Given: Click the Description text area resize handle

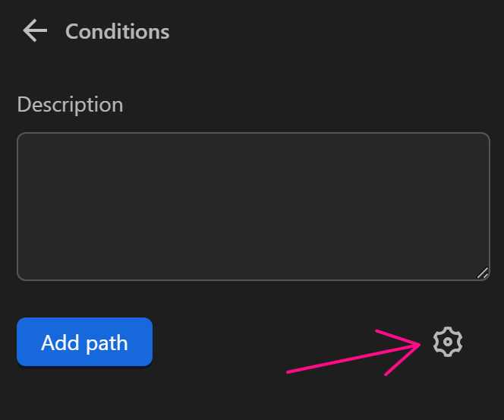Looking at the screenshot, I should click(483, 273).
